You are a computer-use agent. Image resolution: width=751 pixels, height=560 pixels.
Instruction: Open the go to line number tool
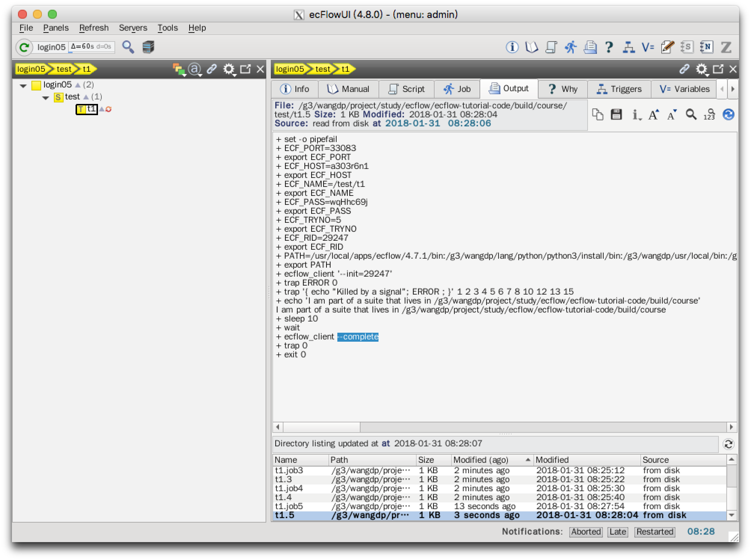pos(709,114)
